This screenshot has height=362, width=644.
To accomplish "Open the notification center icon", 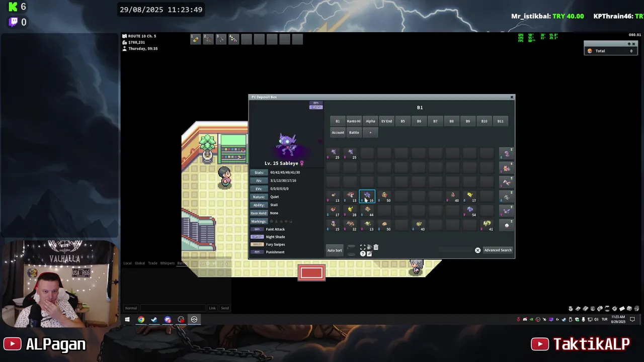I will [x=632, y=319].
